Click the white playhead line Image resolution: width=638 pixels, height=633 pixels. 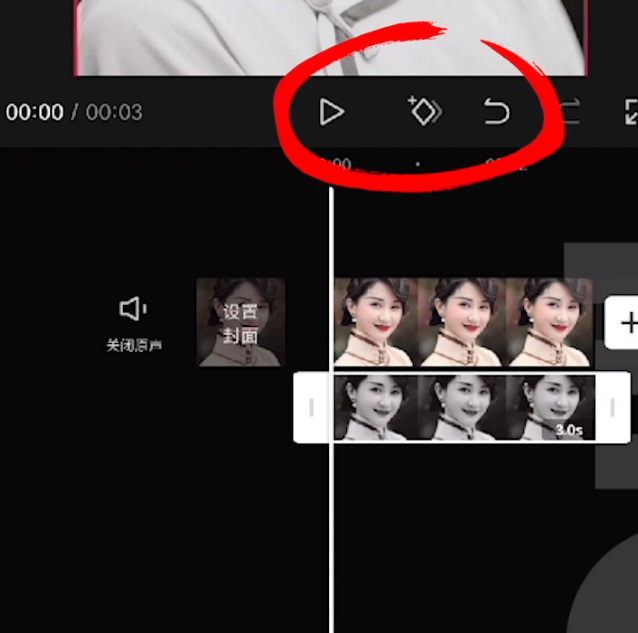click(332, 407)
